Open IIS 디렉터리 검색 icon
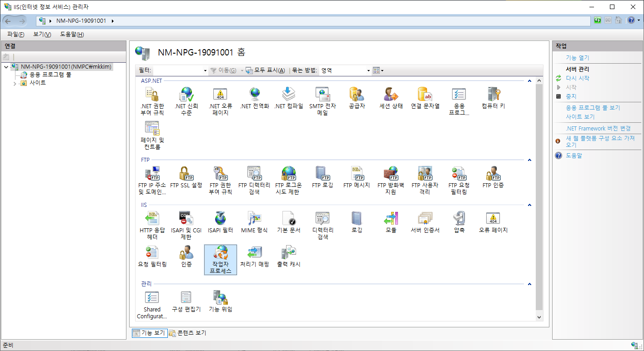Image resolution: width=644 pixels, height=351 pixels. pyautogui.click(x=322, y=226)
